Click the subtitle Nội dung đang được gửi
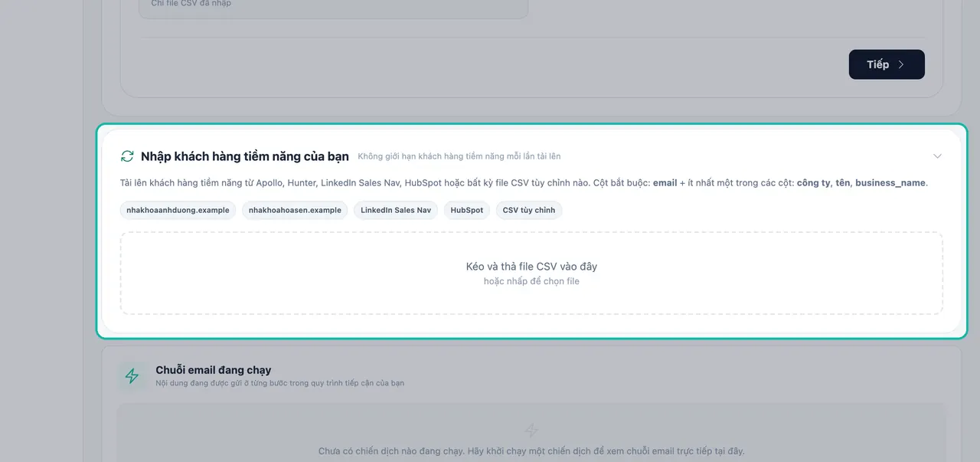This screenshot has height=462, width=980. click(279, 382)
